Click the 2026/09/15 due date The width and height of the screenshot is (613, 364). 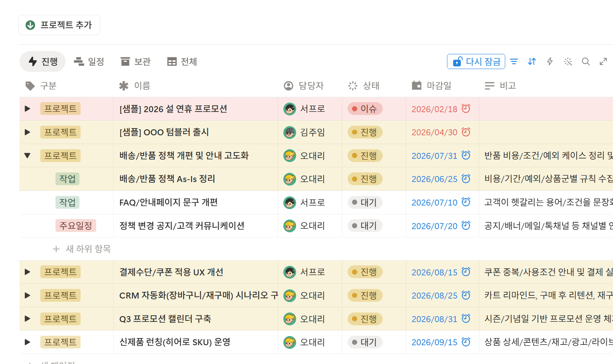click(434, 342)
